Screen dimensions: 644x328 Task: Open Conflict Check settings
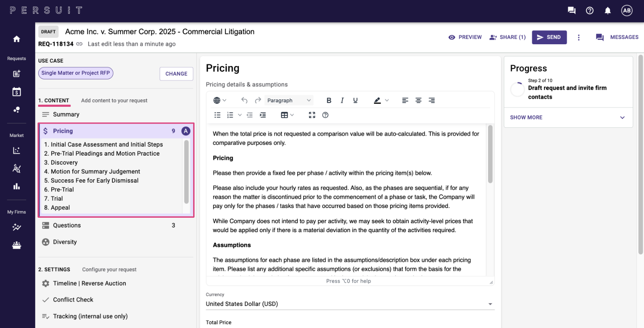(73, 300)
